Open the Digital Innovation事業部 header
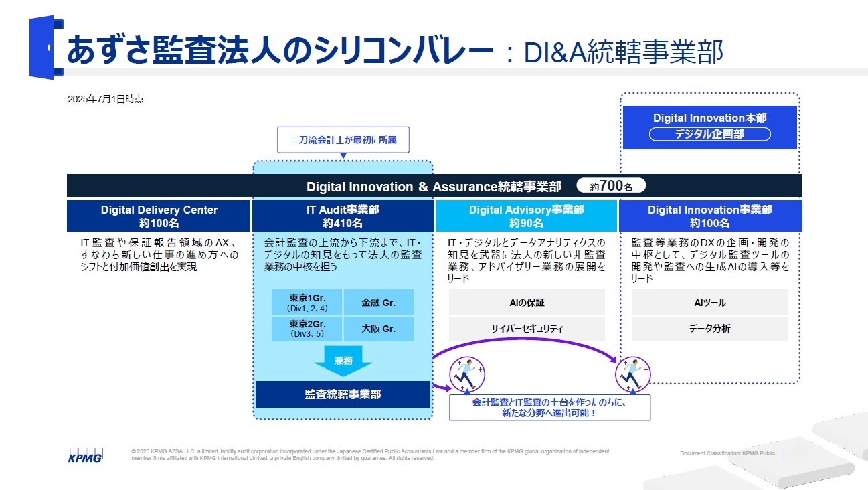868x490 pixels. 709,216
